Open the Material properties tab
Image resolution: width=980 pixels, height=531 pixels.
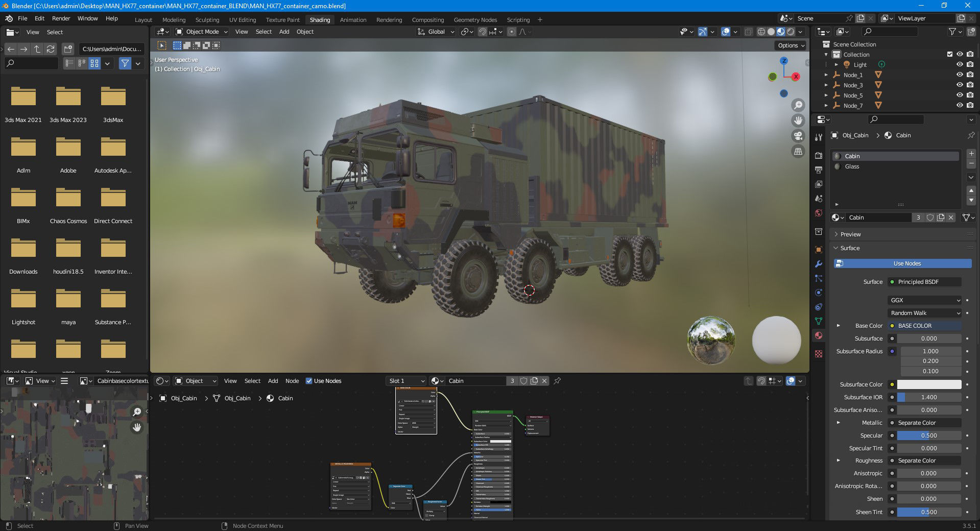tap(819, 335)
